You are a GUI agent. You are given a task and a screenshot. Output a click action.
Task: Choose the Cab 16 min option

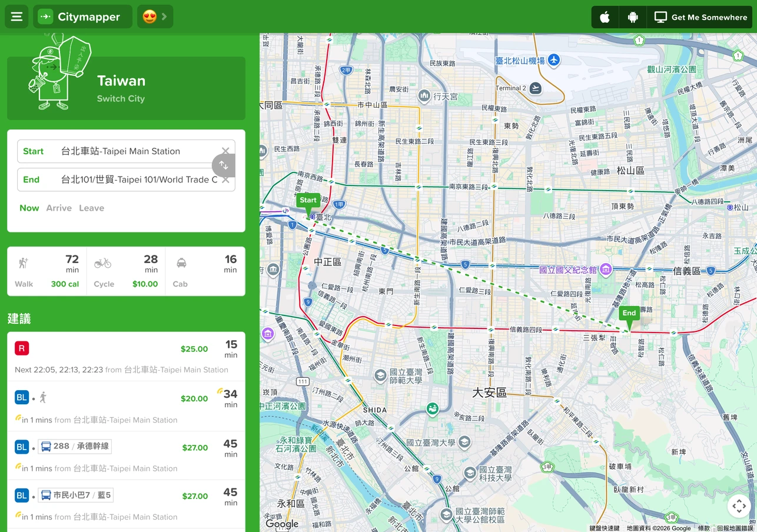pos(205,271)
